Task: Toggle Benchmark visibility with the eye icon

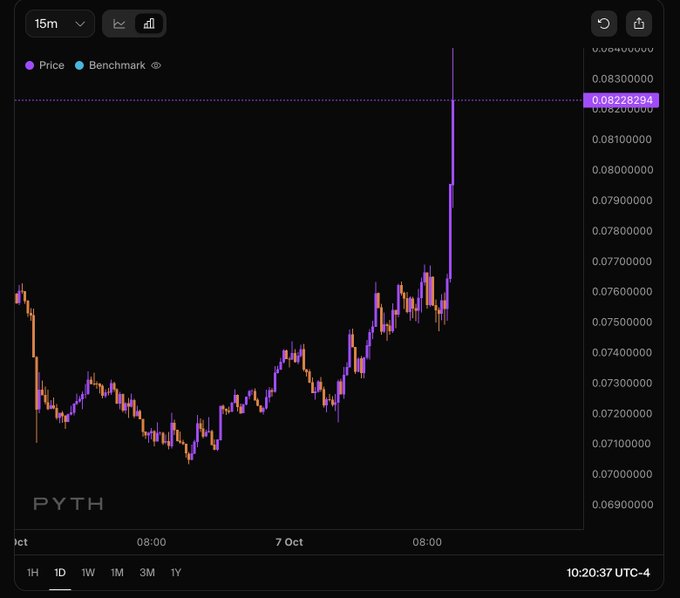Action: pyautogui.click(x=156, y=65)
